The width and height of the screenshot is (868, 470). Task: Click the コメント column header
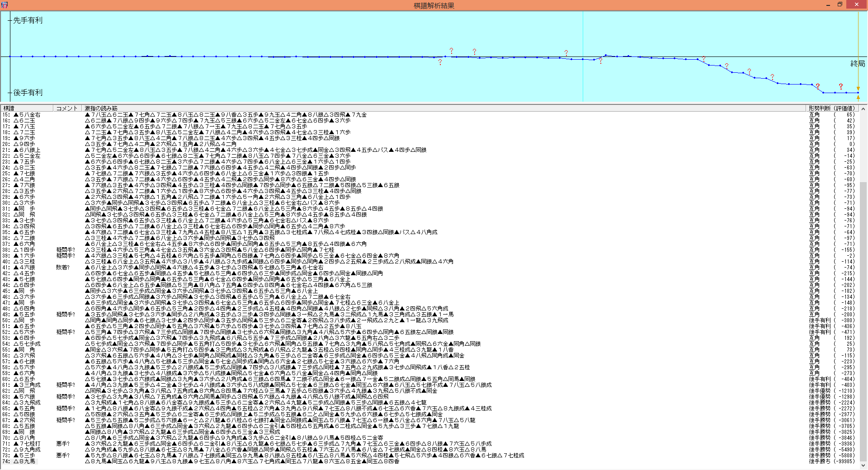tap(67, 108)
